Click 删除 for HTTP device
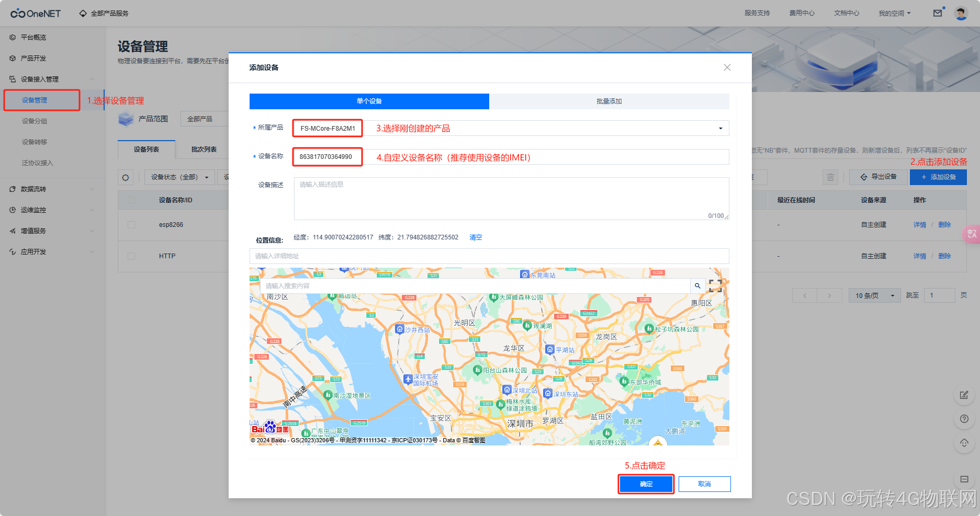The width and height of the screenshot is (980, 516). pyautogui.click(x=944, y=256)
